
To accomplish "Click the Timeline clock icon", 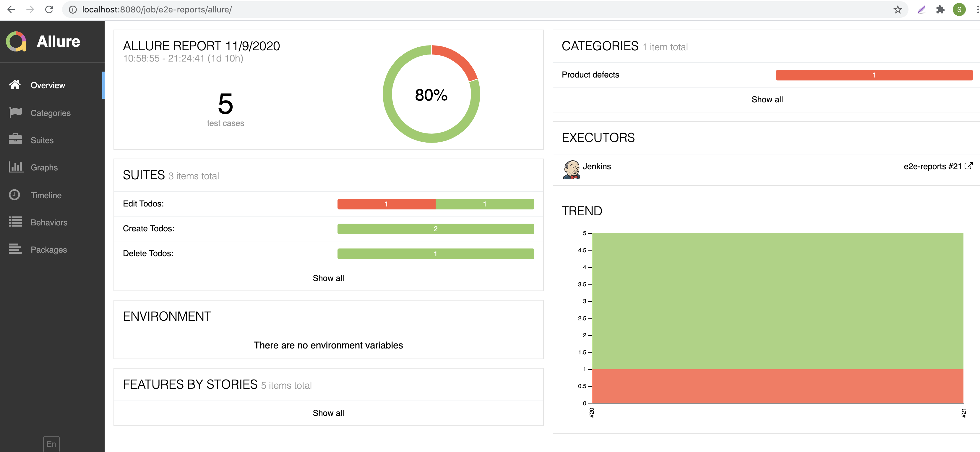I will pyautogui.click(x=14, y=195).
